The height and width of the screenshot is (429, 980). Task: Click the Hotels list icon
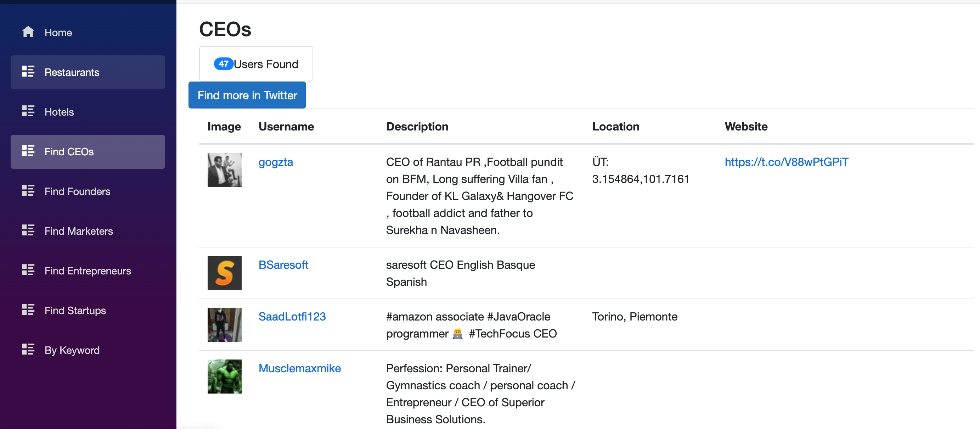pos(28,112)
